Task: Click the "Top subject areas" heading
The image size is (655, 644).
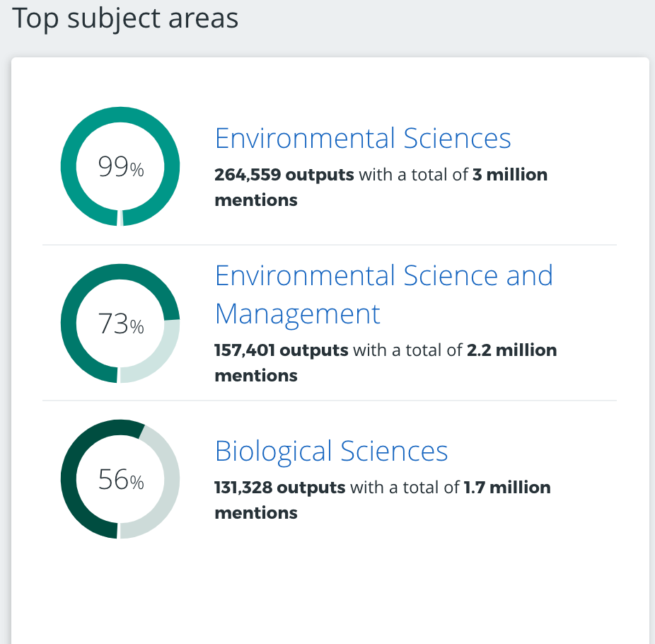Action: 126,18
